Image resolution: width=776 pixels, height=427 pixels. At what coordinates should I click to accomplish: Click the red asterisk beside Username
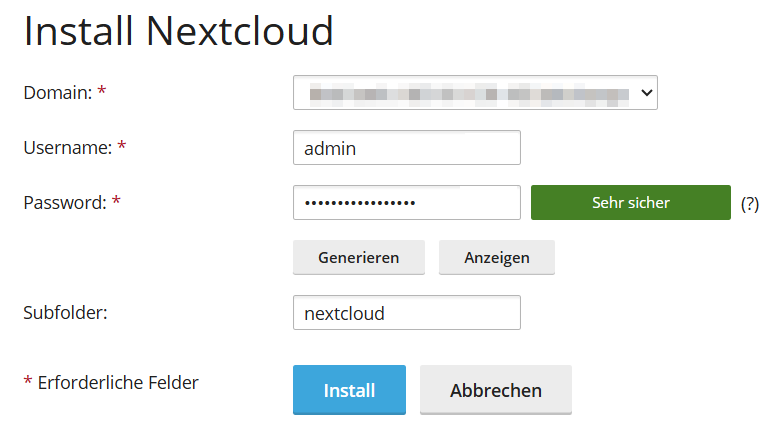122,147
